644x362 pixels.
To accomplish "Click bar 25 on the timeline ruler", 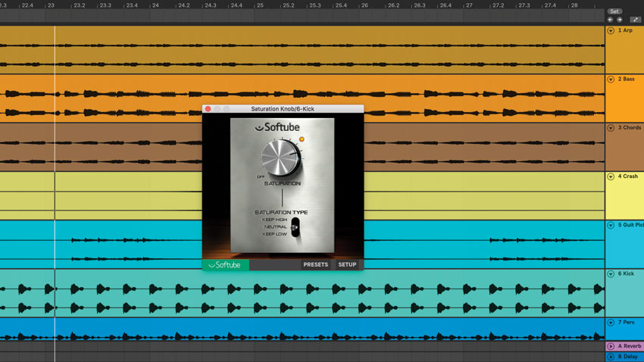I will [260, 5].
